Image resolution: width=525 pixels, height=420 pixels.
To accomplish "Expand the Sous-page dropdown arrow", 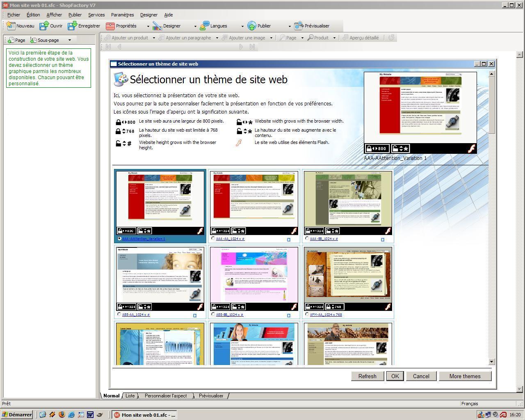I will click(x=69, y=40).
